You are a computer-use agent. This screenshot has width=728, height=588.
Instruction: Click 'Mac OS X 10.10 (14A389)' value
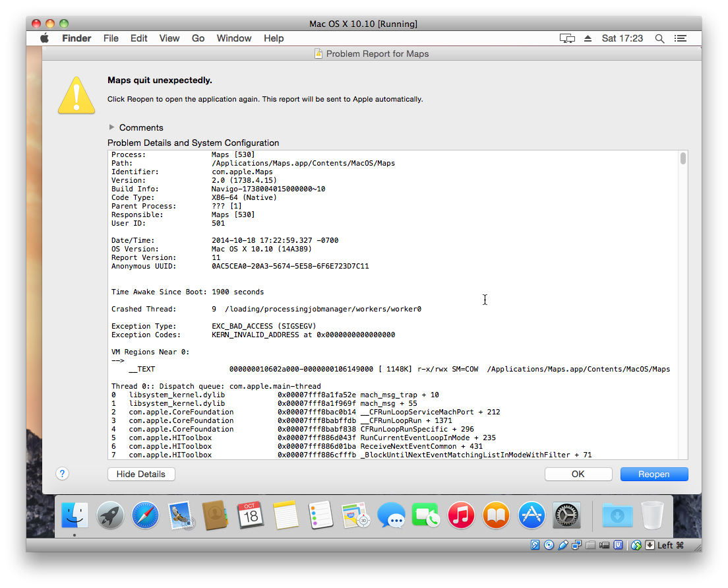pos(261,249)
